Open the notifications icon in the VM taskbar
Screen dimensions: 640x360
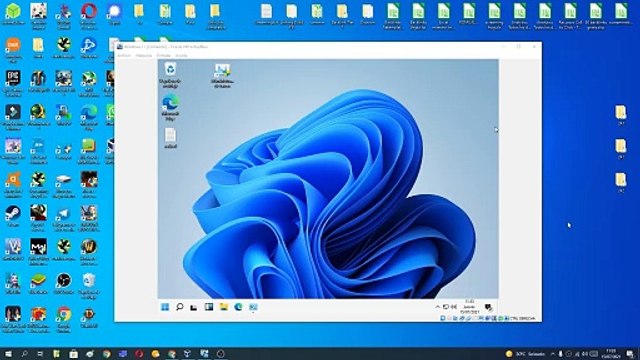(488, 307)
